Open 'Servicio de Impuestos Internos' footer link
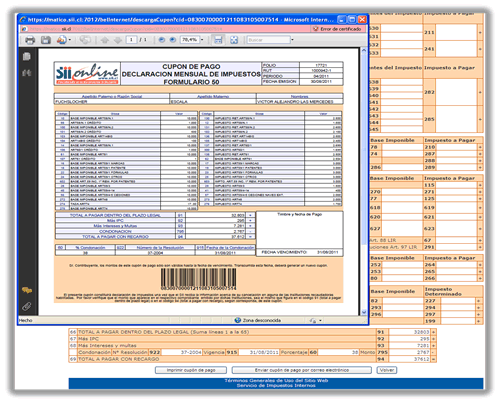The height and width of the screenshot is (403, 500). point(276,386)
